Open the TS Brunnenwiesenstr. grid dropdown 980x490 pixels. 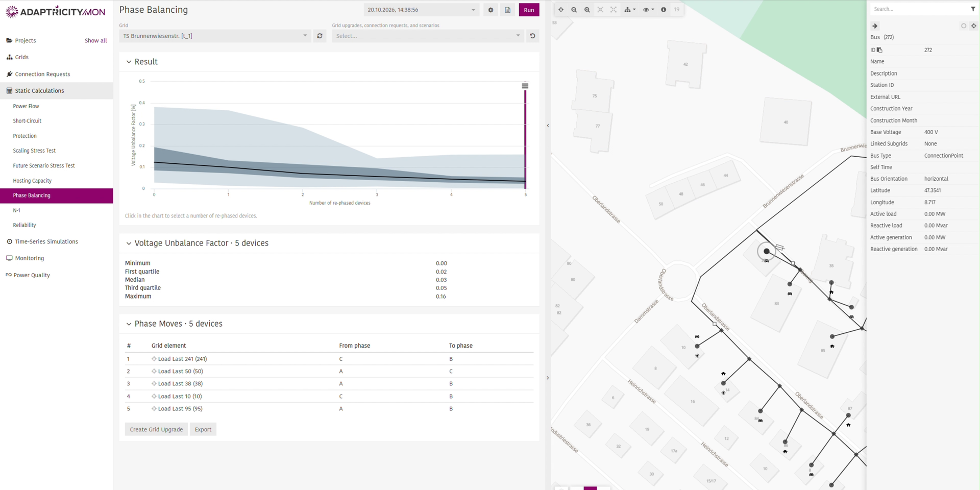[215, 36]
